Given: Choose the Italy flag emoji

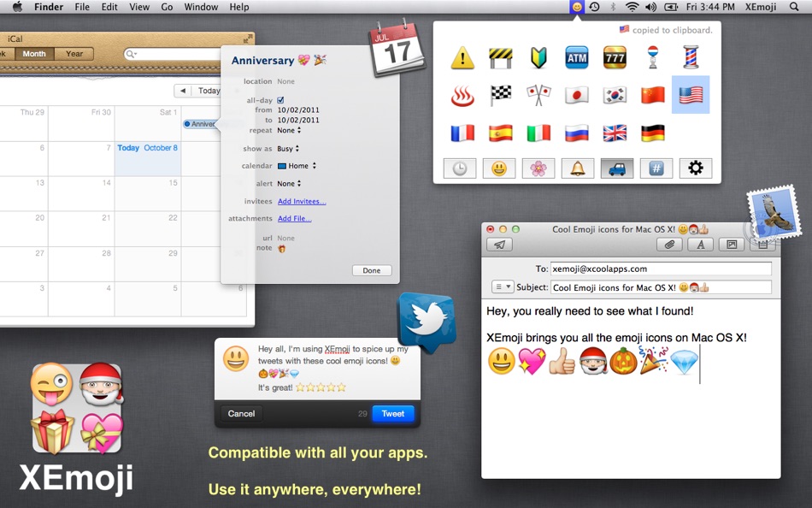Looking at the screenshot, I should pyautogui.click(x=538, y=133).
